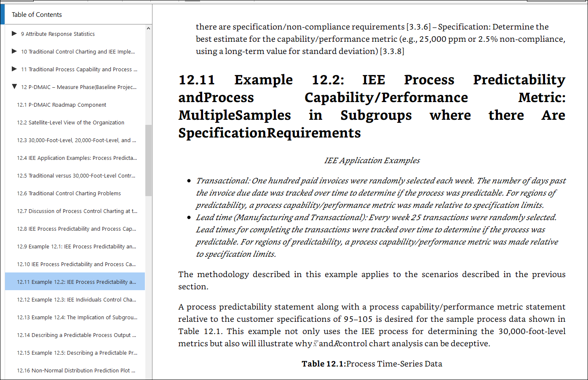The width and height of the screenshot is (588, 380).
Task: Open section 12.3 30,000-Foot-Level entry
Action: (x=76, y=140)
